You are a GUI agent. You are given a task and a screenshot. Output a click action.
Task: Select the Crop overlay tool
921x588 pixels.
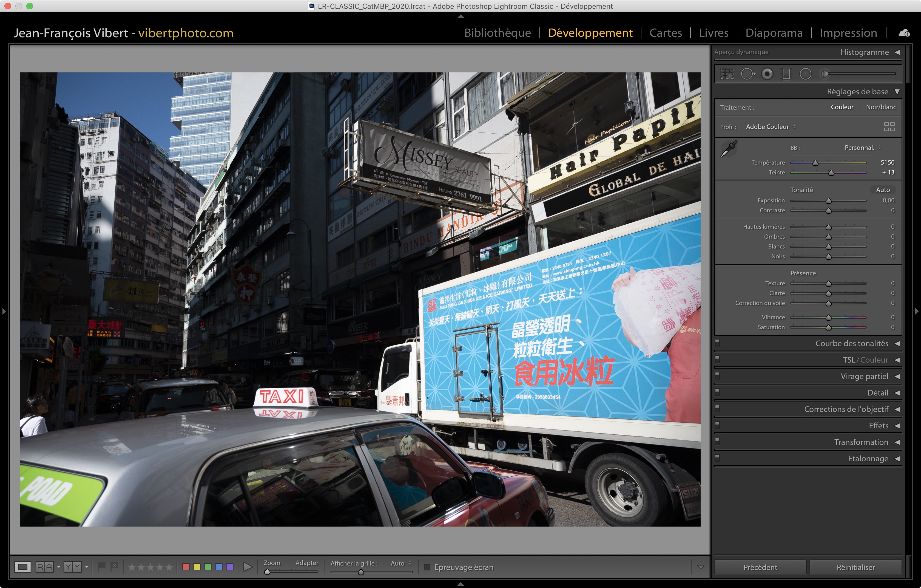tap(727, 74)
